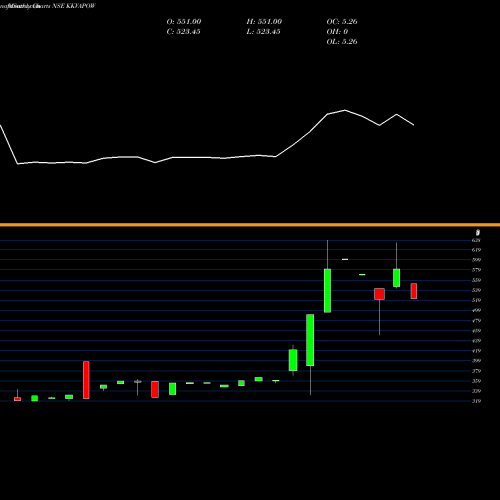
Task: Click the 379 price axis label
Action: point(476,371)
